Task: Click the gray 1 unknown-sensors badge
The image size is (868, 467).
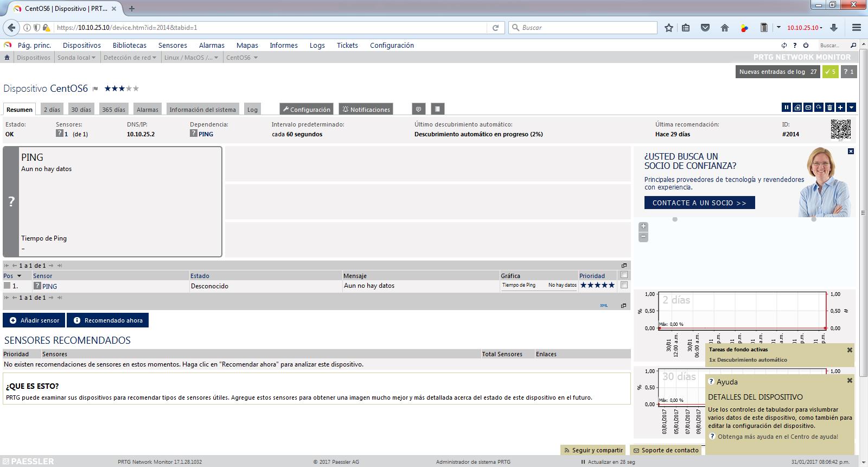Action: pos(848,72)
